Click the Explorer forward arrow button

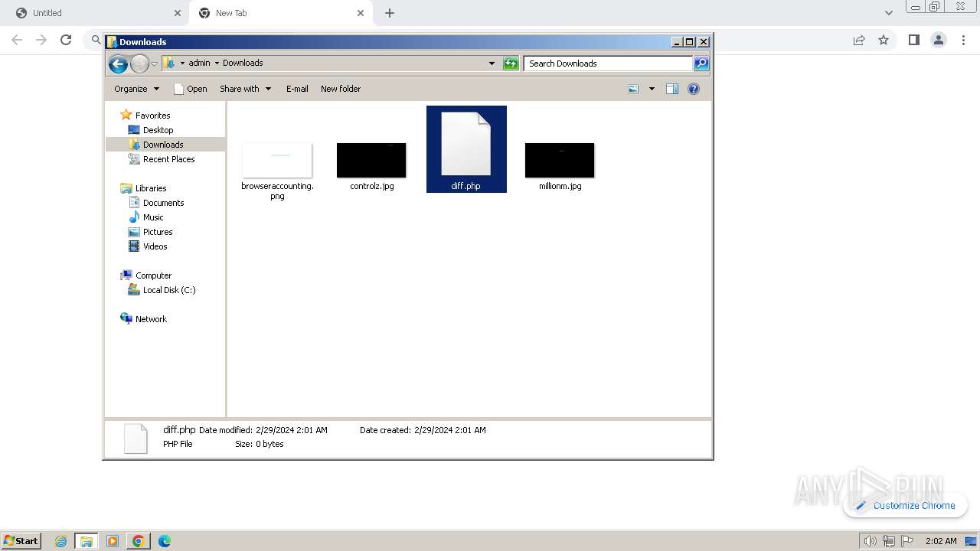coord(139,64)
